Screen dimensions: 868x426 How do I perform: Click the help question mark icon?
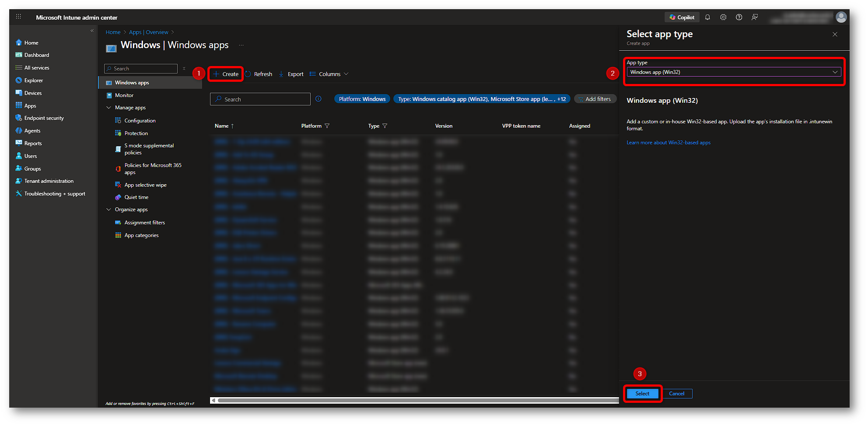pos(739,17)
